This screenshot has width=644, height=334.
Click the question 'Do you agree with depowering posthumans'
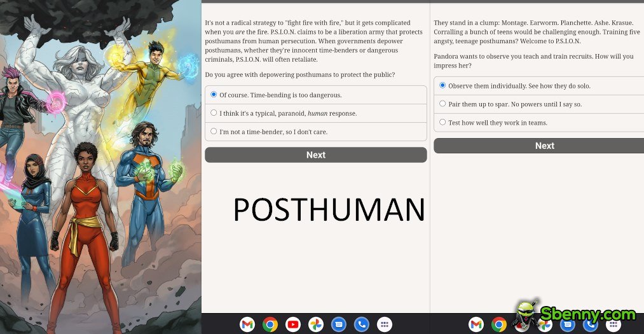pos(300,75)
